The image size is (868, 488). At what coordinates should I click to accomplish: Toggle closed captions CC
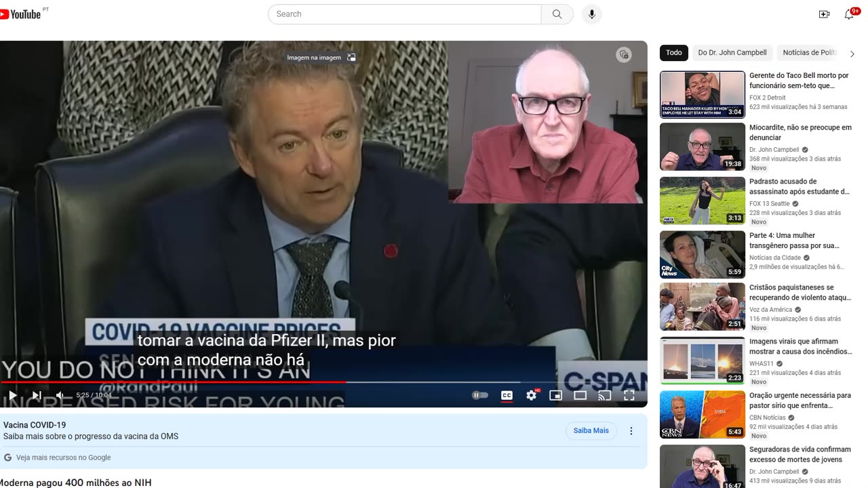507,395
